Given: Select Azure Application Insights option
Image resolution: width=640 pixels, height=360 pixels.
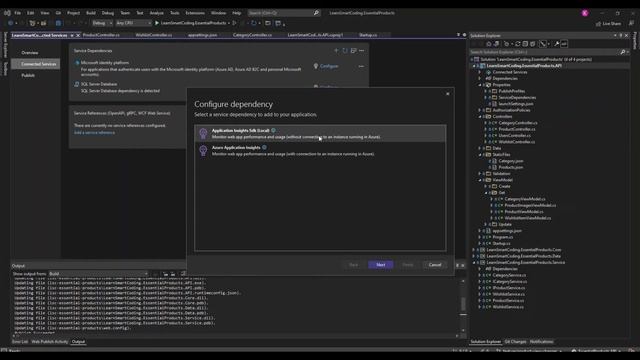Looking at the screenshot, I should pyautogui.click(x=320, y=151).
